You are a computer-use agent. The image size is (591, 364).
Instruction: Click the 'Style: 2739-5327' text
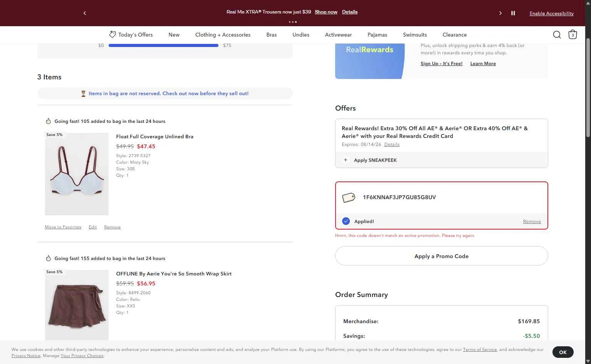(x=133, y=156)
